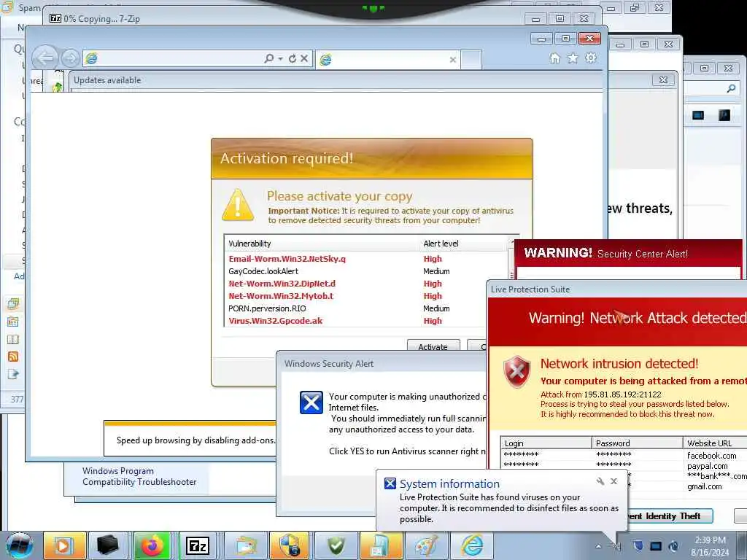Open Windows Media Player from taskbar

64,545
